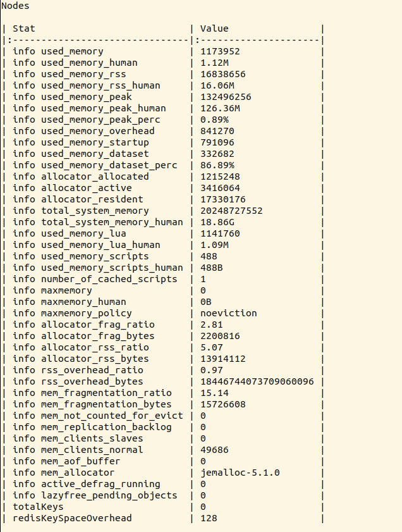This screenshot has width=402, height=532.
Task: Select the Value column header
Action: pos(214,28)
